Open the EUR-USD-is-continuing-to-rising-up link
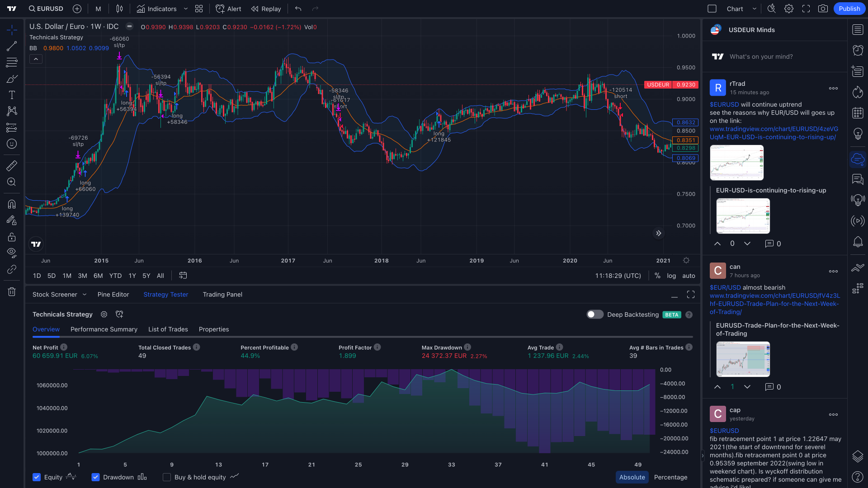Viewport: 868px width, 488px height. click(771, 190)
